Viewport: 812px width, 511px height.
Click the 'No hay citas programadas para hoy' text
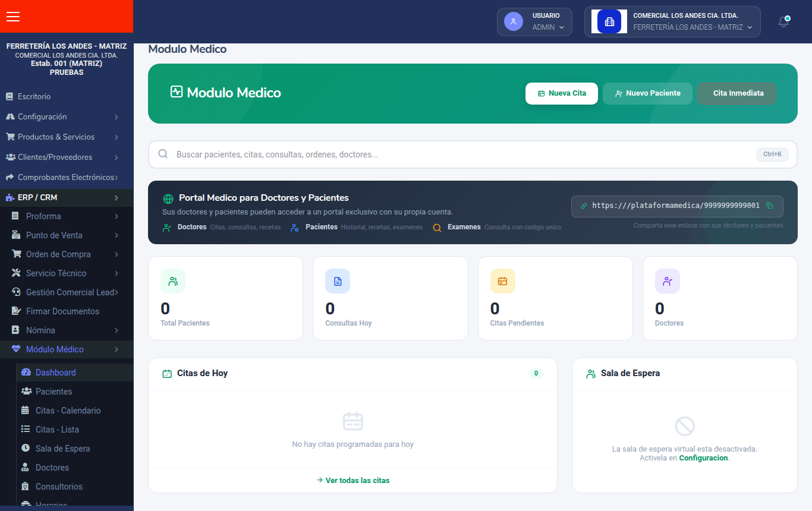[353, 444]
